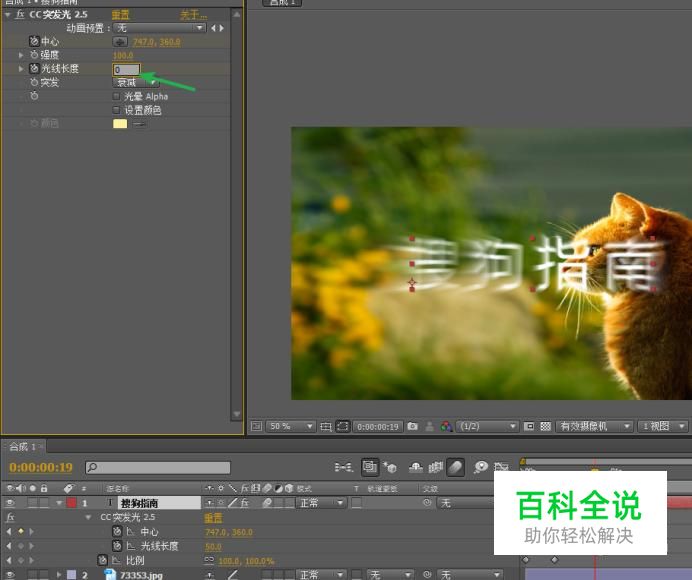Toggle the draft 3D icon in timeline

click(x=390, y=467)
